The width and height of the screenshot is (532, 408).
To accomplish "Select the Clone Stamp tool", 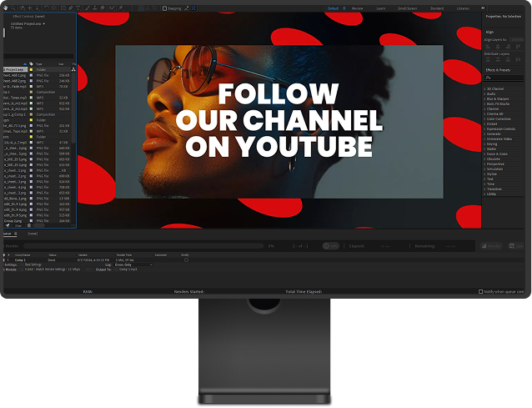I will (x=95, y=8).
